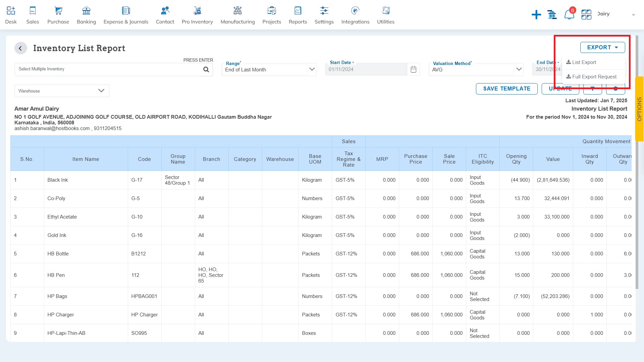Open the dashboard tiles icon
The height and width of the screenshot is (362, 644).
[x=586, y=14]
